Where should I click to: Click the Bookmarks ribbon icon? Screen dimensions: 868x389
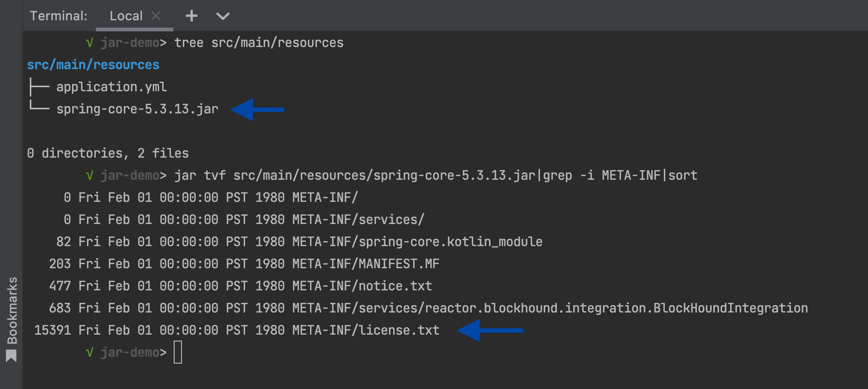[12, 356]
